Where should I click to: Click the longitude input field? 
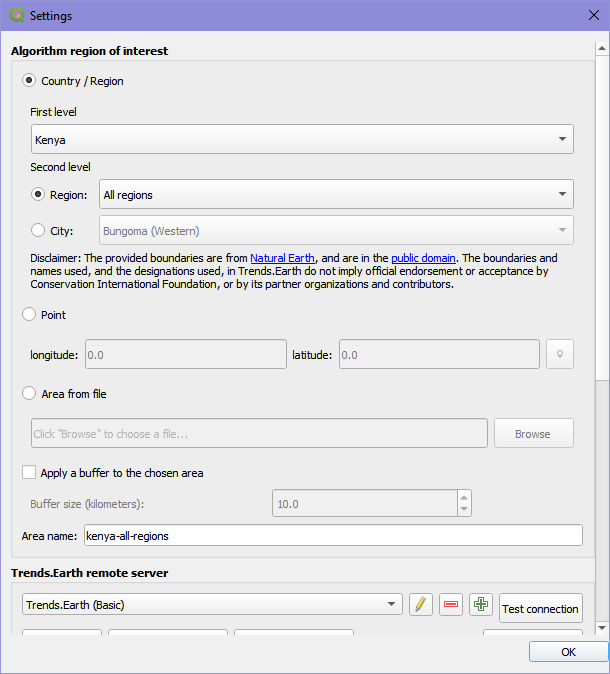click(x=186, y=354)
